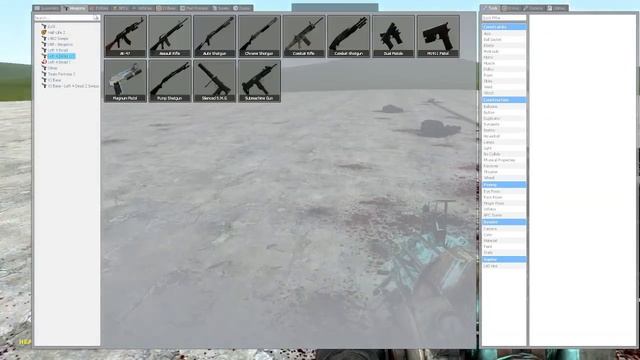
Task: Select the Assault Rifle weapon icon
Action: (x=170, y=36)
